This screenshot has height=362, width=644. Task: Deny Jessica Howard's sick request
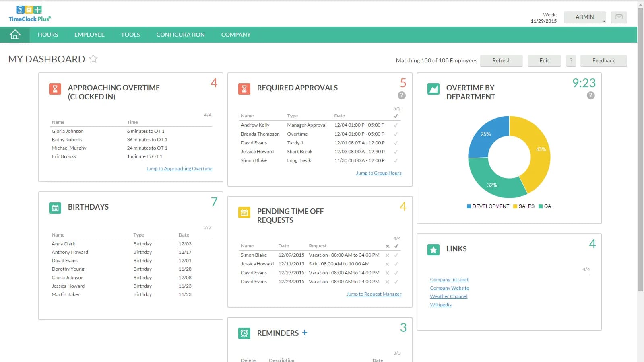(x=387, y=264)
